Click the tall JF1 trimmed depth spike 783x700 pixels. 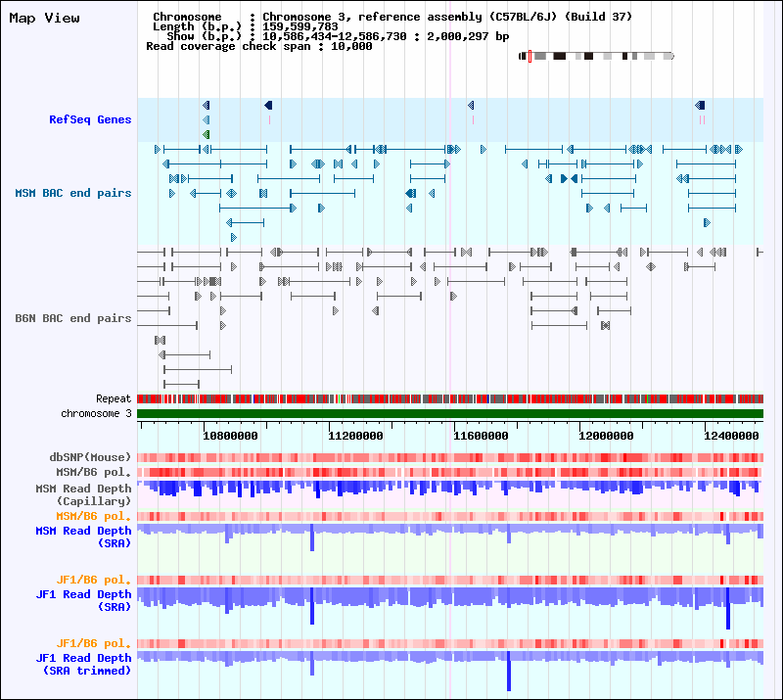509,671
